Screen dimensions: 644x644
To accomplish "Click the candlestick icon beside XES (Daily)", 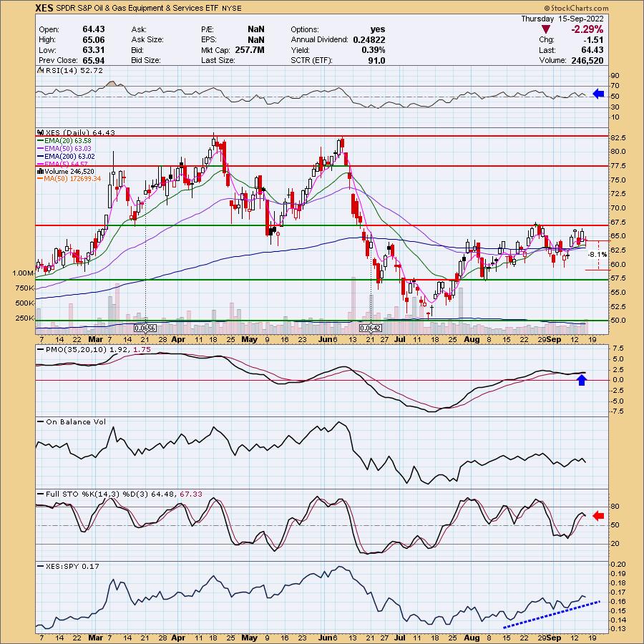I will click(40, 132).
